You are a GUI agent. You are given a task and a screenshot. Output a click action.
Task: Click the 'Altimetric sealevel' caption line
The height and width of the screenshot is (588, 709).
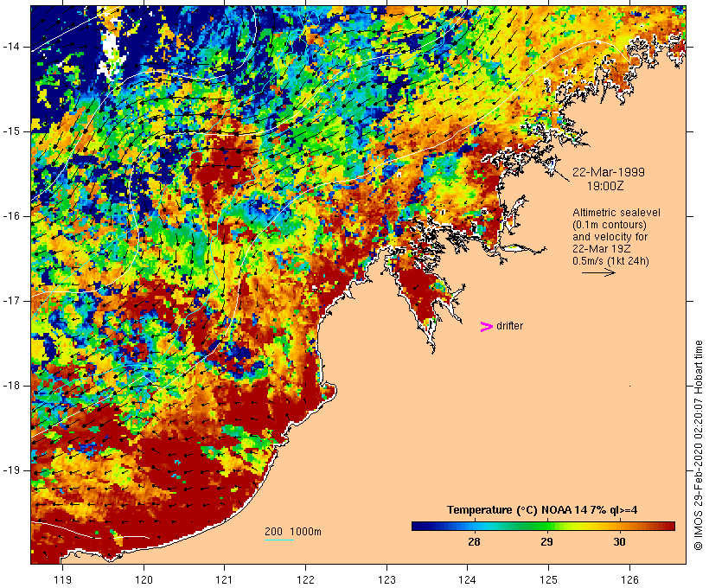tap(616, 213)
